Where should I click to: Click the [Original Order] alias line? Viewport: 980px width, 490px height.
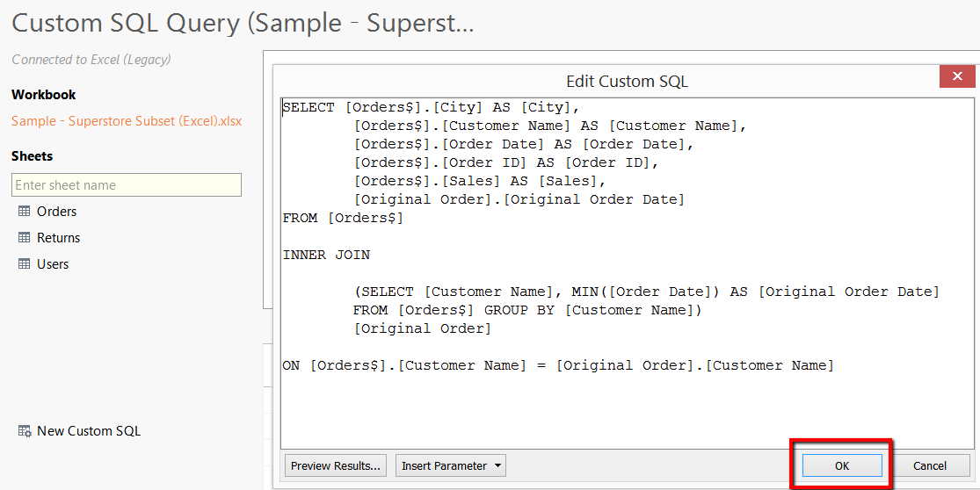423,328
